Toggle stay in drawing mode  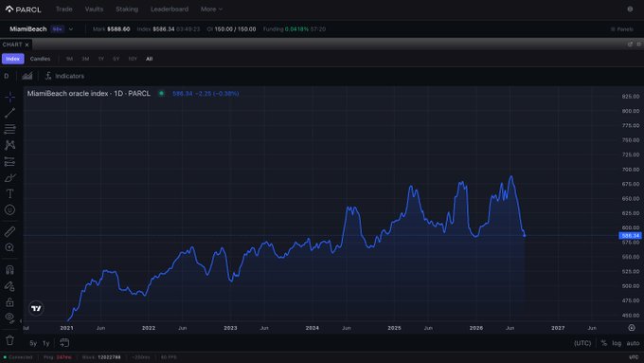(x=9, y=286)
